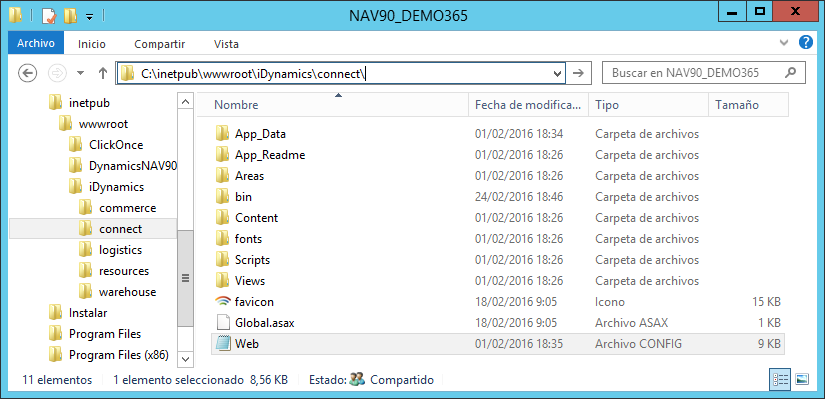Click the Archivo ASAX type cell
The image size is (825, 399).
click(x=631, y=323)
